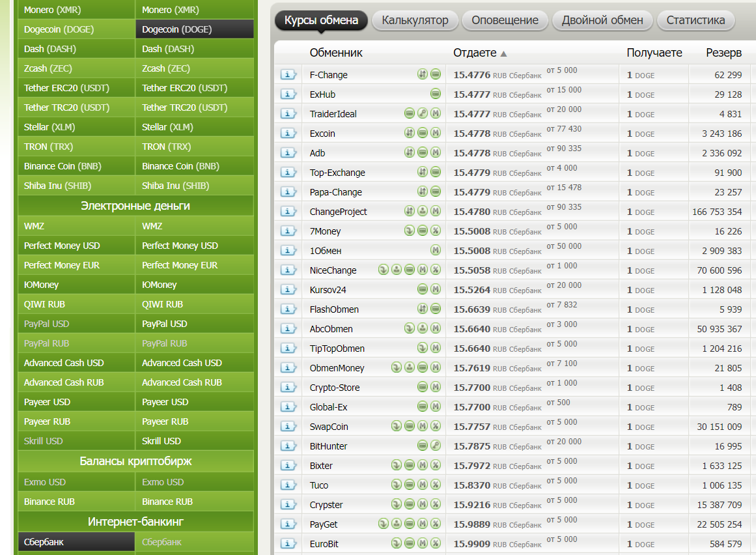Click the sort arrow next to Отдаете
Viewport: 756px width, 555px height.
(x=503, y=53)
